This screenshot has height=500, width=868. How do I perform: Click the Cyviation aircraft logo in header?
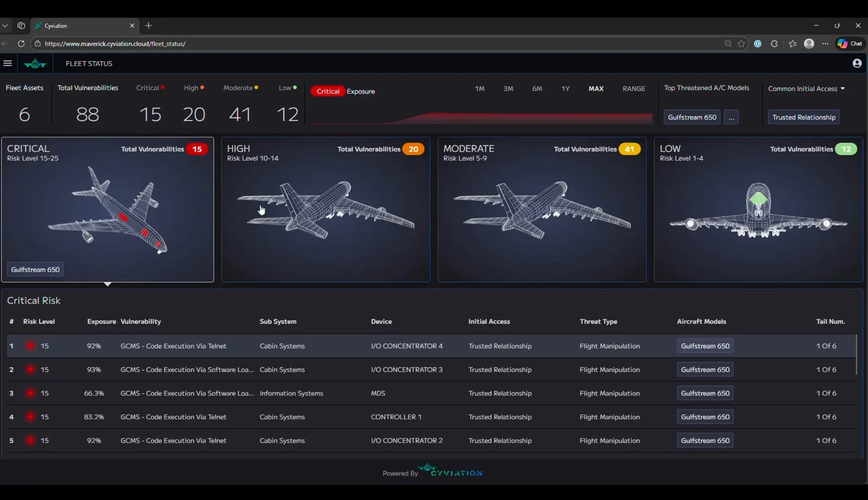click(35, 64)
